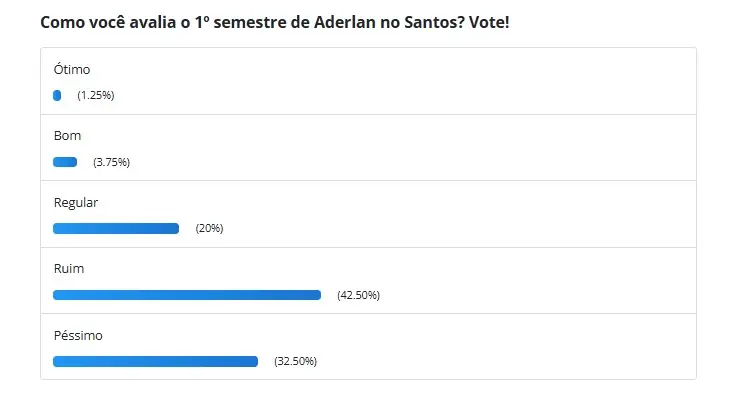Click the Vote! text in heading

[489, 22]
